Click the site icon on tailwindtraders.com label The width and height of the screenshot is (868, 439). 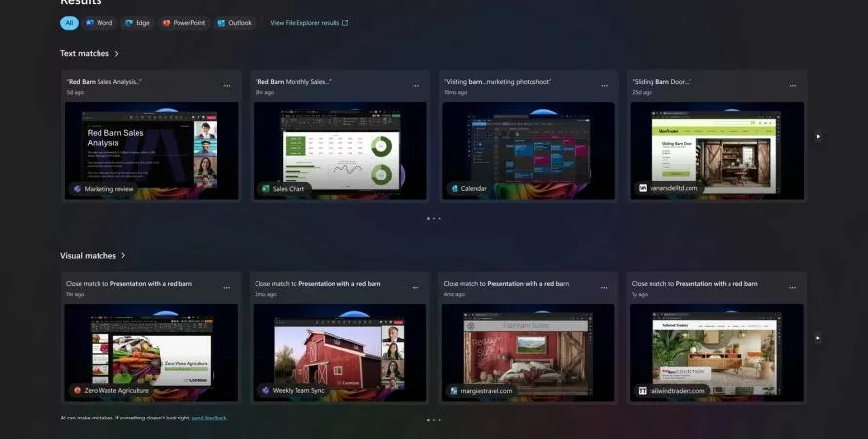[x=642, y=391]
